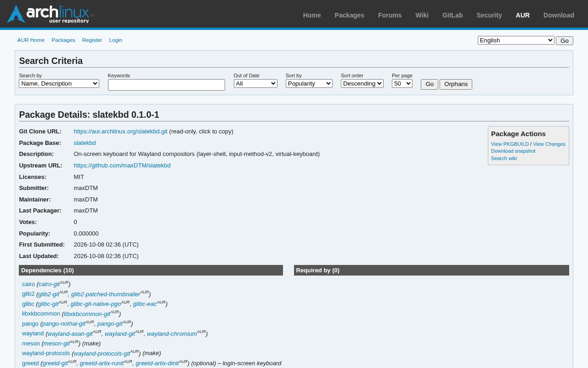The width and height of the screenshot is (588, 368).
Task: Select AUR in the top navigation
Action: (x=523, y=15)
